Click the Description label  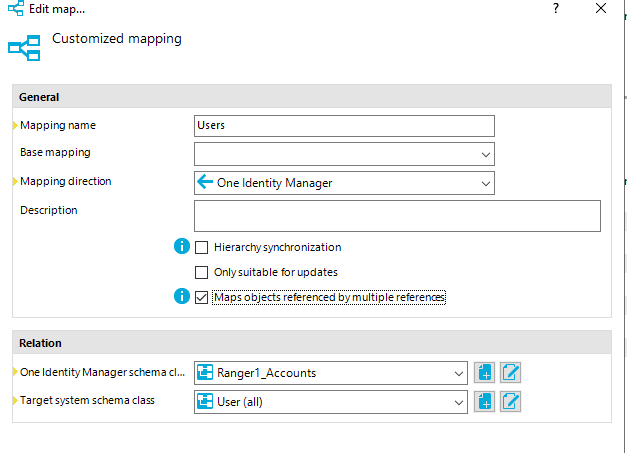(x=49, y=210)
